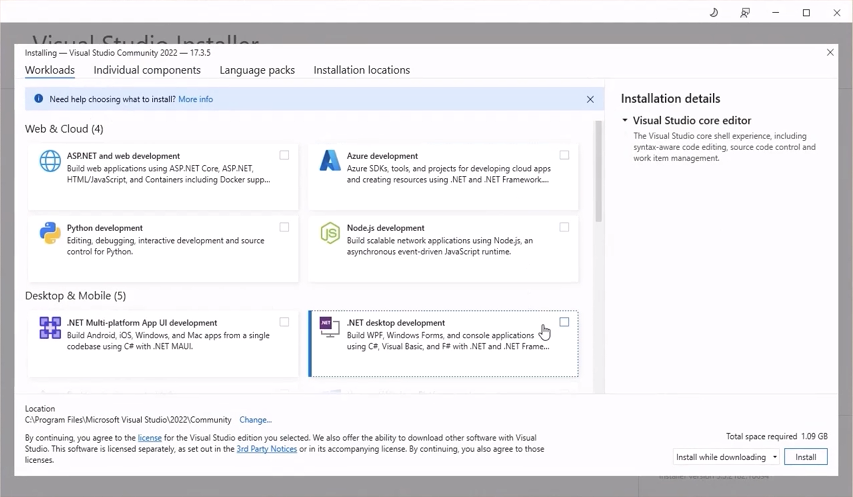
Task: Switch to the Workloads tab
Action: [x=50, y=70]
